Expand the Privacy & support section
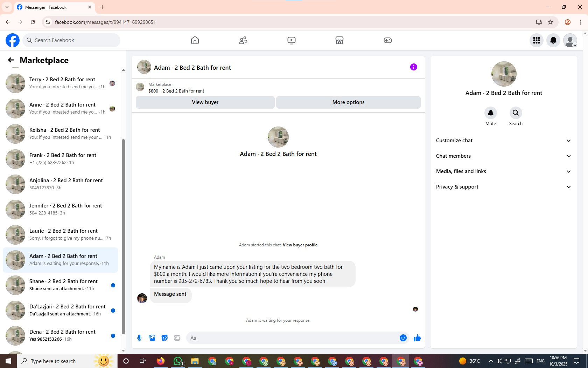Viewport: 588px width, 368px height. [x=504, y=187]
